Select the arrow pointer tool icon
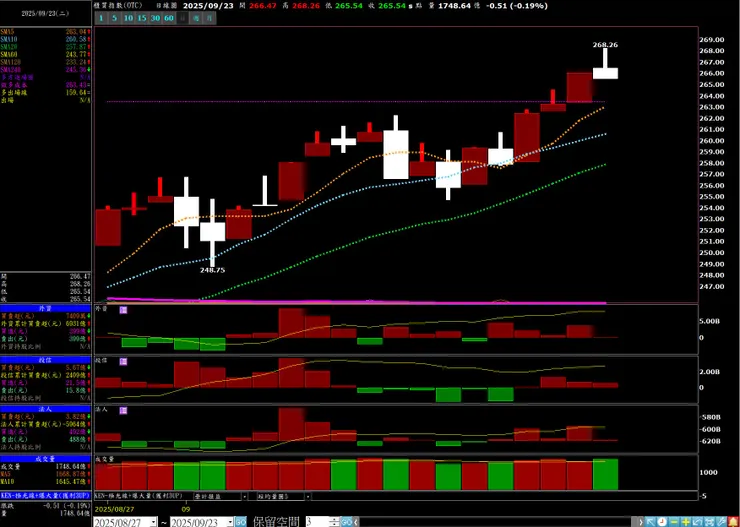740x527 pixels. [650, 522]
